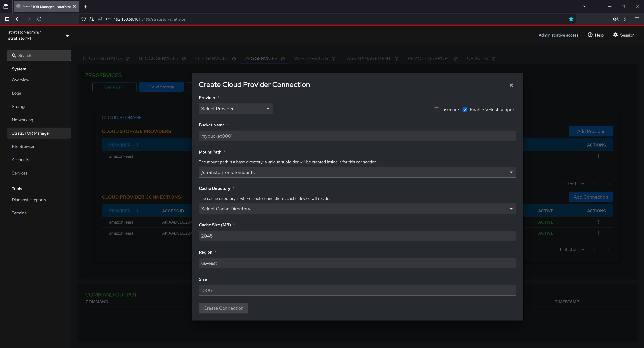Screen dimensions: 644x348
Task: Click the browser back arrow
Action: 17,19
